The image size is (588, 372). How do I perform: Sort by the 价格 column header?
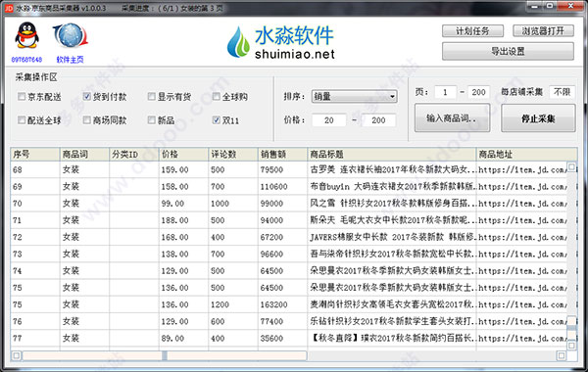(183, 155)
